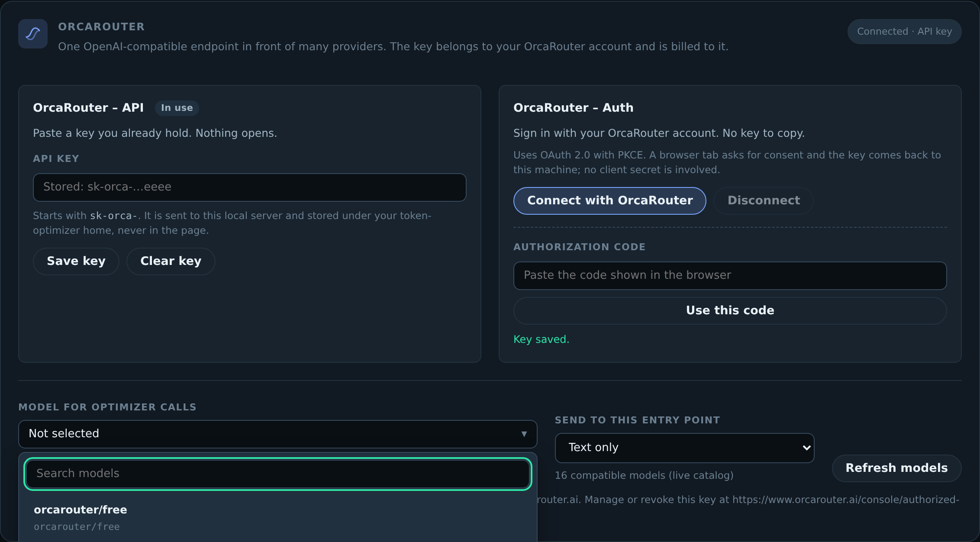Click the MODEL FOR OPTIMIZER CALLS label
980x542 pixels.
pyautogui.click(x=107, y=407)
